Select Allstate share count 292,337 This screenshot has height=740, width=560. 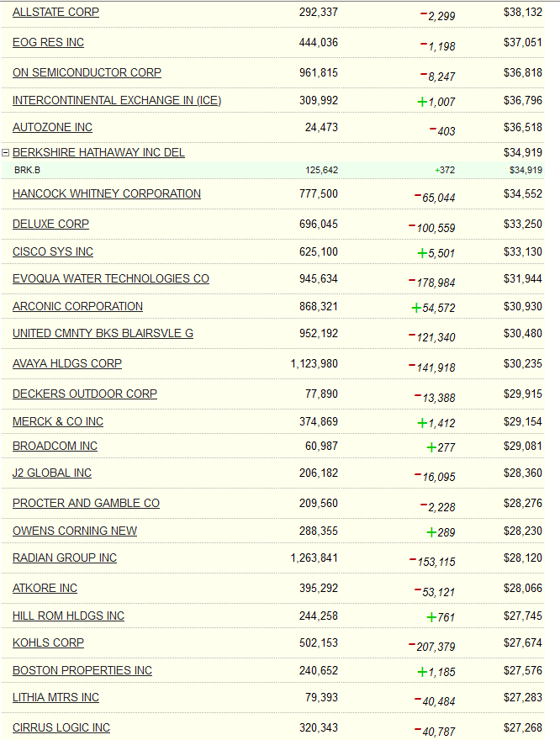319,13
